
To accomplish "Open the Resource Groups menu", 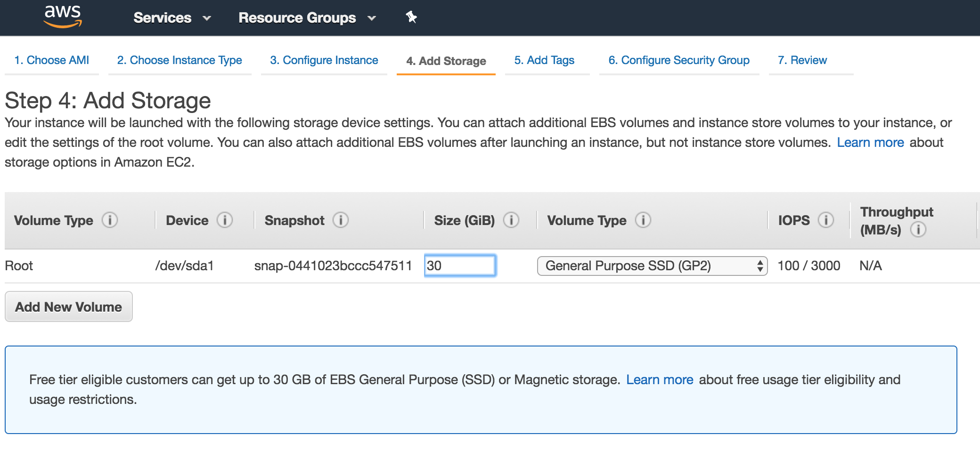I will tap(307, 18).
